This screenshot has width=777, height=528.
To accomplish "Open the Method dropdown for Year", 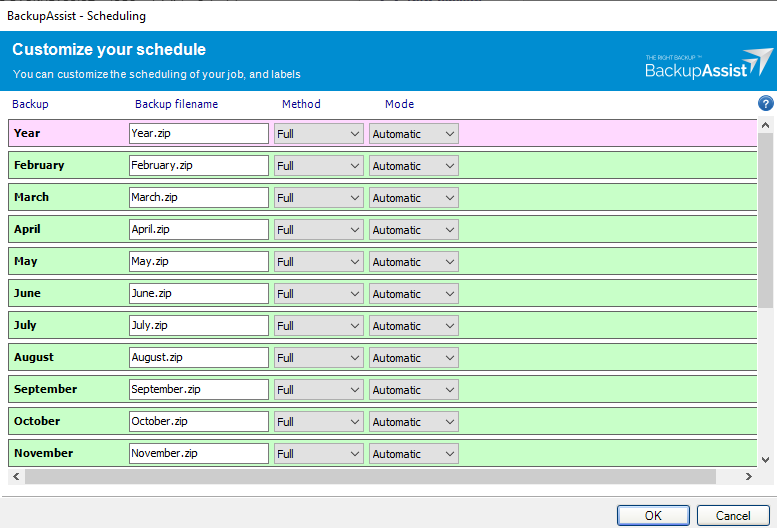I will click(319, 134).
